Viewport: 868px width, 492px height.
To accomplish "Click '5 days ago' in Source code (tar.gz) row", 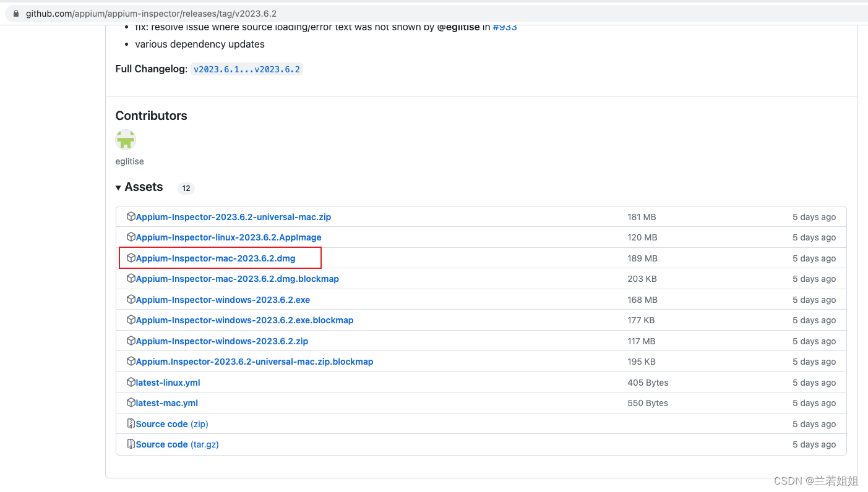I will pos(814,444).
